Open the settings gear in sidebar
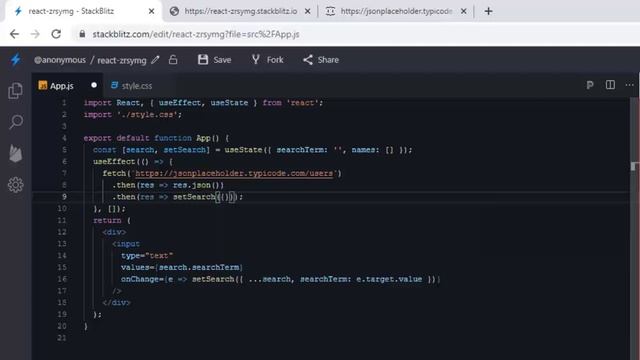Image resolution: width=640 pixels, height=360 pixels. click(16, 185)
